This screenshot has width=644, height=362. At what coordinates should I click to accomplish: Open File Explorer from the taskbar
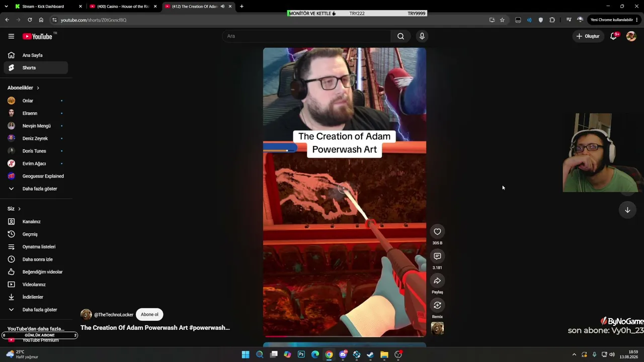pos(384,354)
